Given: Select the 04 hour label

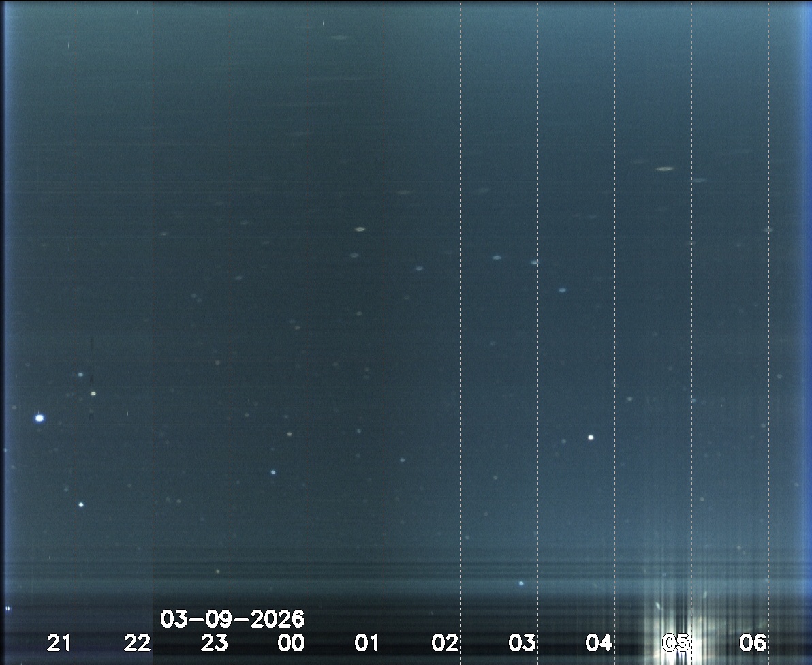Looking at the screenshot, I should 599,643.
